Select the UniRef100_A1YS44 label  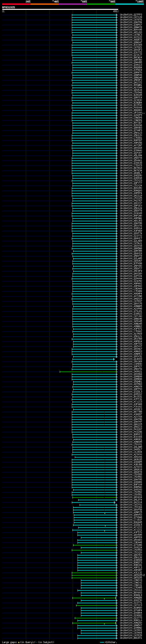point(131,87)
